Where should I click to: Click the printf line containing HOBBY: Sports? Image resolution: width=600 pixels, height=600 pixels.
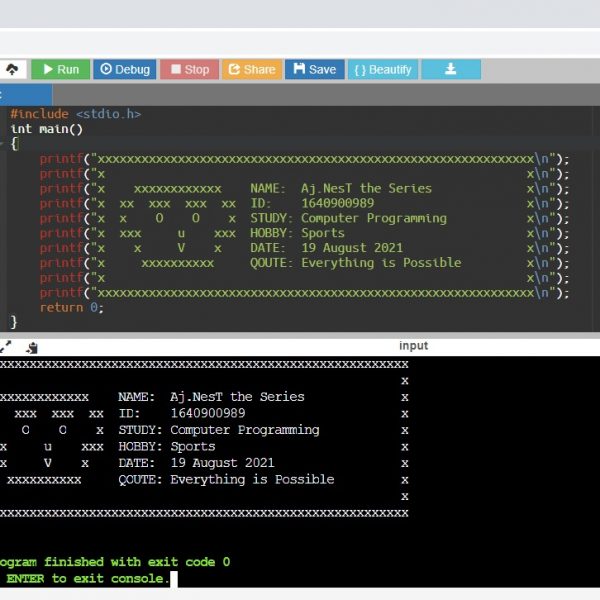(x=300, y=233)
